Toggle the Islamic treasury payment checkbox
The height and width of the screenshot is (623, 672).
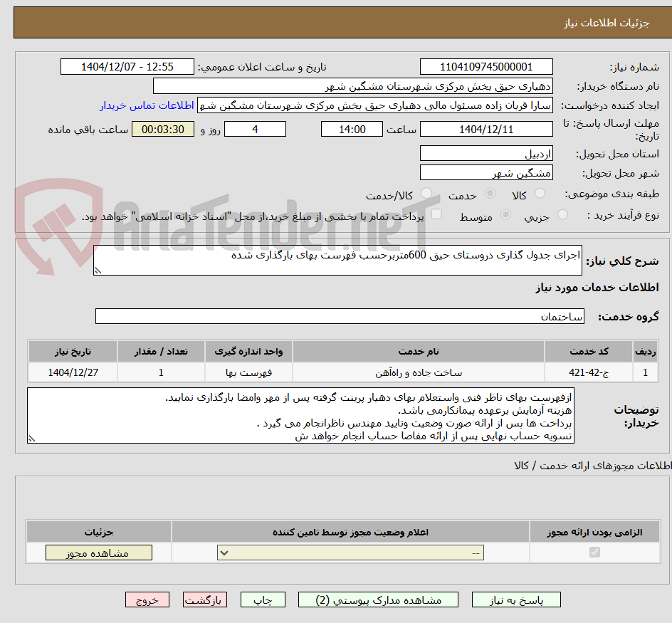[x=436, y=214]
